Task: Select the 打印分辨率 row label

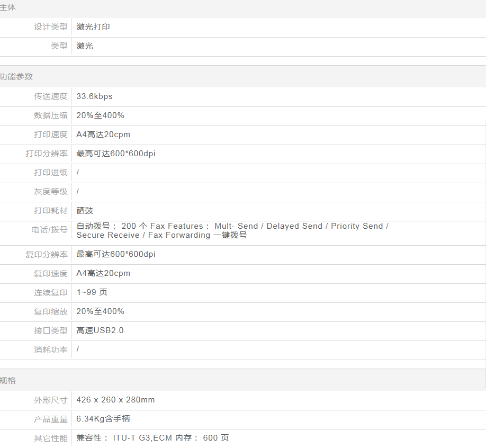Action: (x=47, y=154)
